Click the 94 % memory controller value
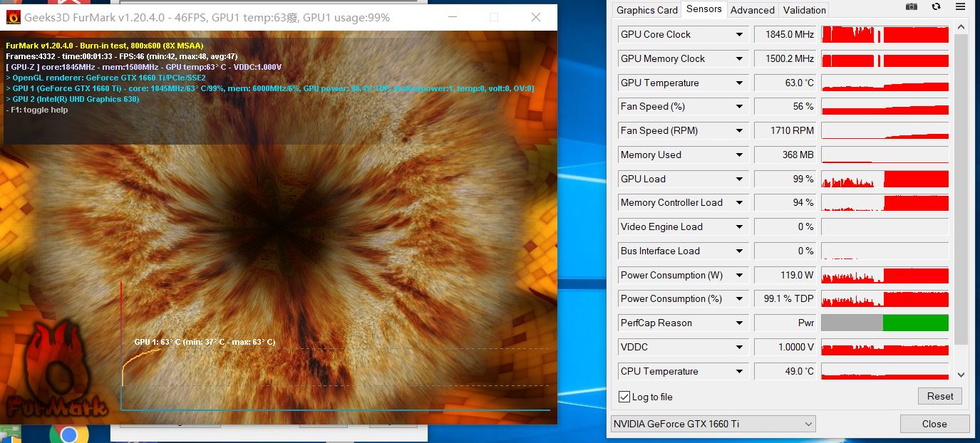Screen dimensions: 980x443 pyautogui.click(x=785, y=202)
